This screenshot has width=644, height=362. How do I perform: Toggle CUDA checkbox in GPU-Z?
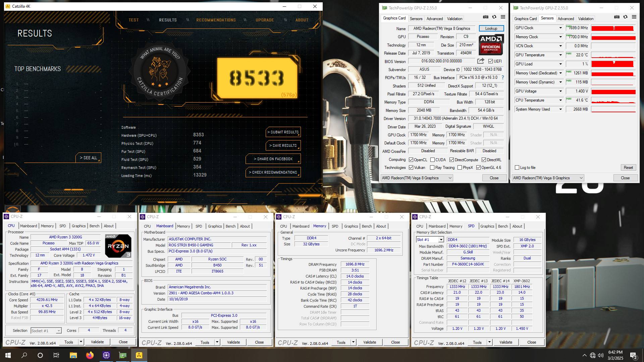point(432,160)
